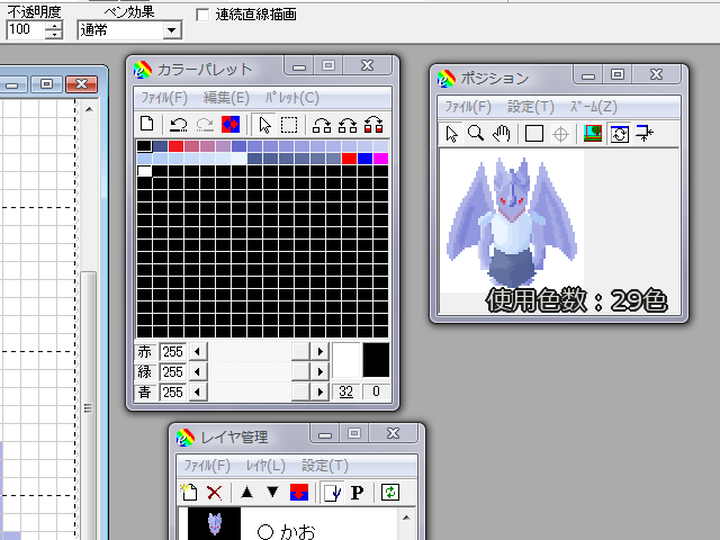The image size is (720, 540).
Task: Delete layer with the red X icon
Action: tap(214, 493)
